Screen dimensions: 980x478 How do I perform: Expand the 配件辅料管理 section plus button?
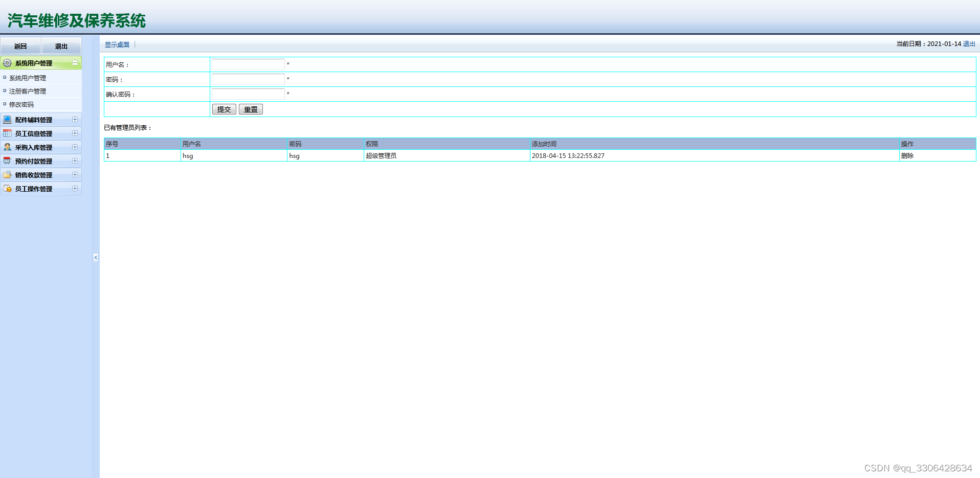(75, 120)
